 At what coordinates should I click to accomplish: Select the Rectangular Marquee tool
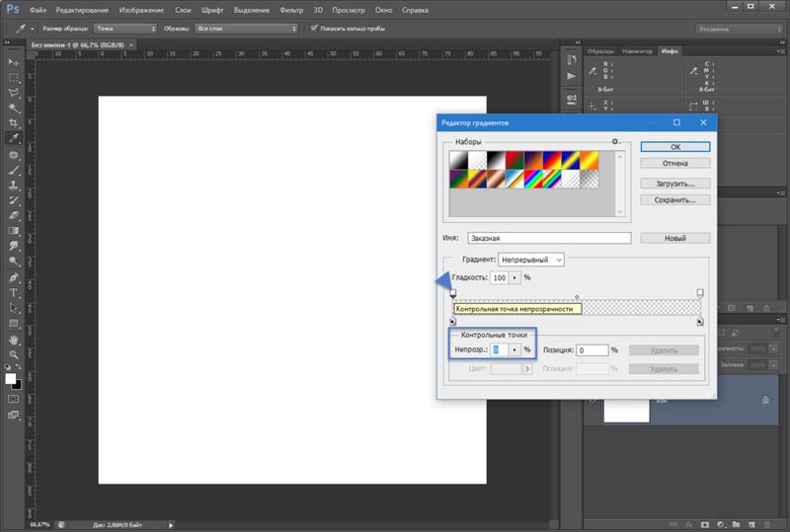(14, 76)
